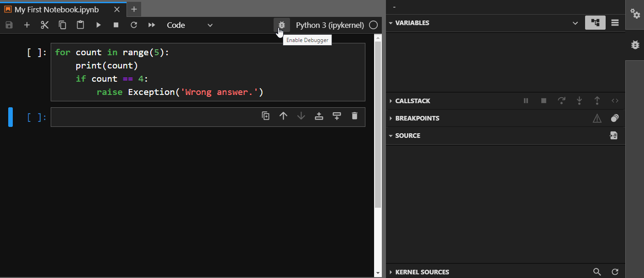Screen dimensions: 644x278
Task: Step out with the up arrow icon
Action: pyautogui.click(x=597, y=101)
